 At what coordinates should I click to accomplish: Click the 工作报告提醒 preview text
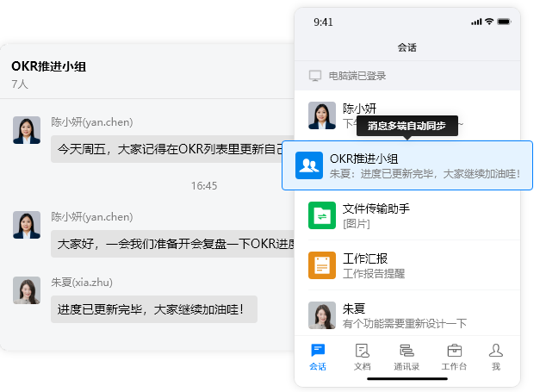(374, 274)
